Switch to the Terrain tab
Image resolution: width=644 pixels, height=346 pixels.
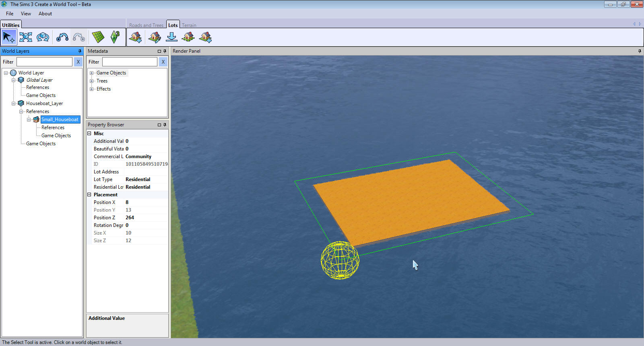point(189,25)
